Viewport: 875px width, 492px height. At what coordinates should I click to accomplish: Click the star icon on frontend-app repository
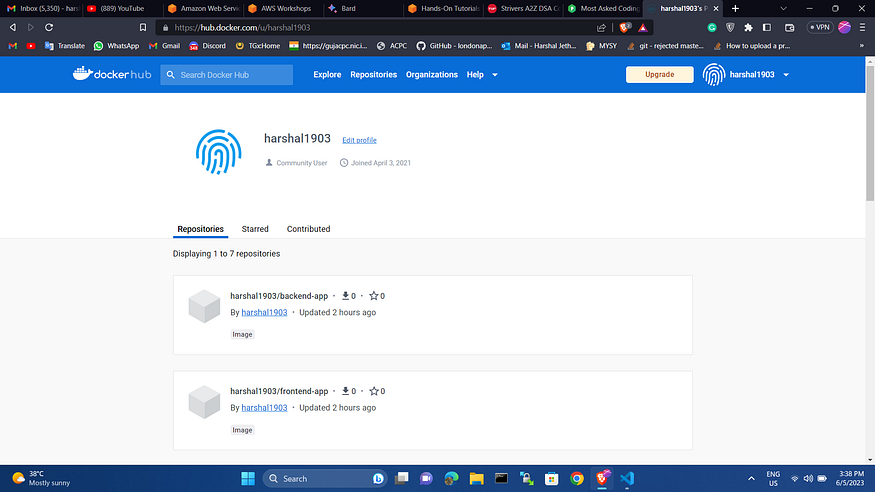pos(374,392)
